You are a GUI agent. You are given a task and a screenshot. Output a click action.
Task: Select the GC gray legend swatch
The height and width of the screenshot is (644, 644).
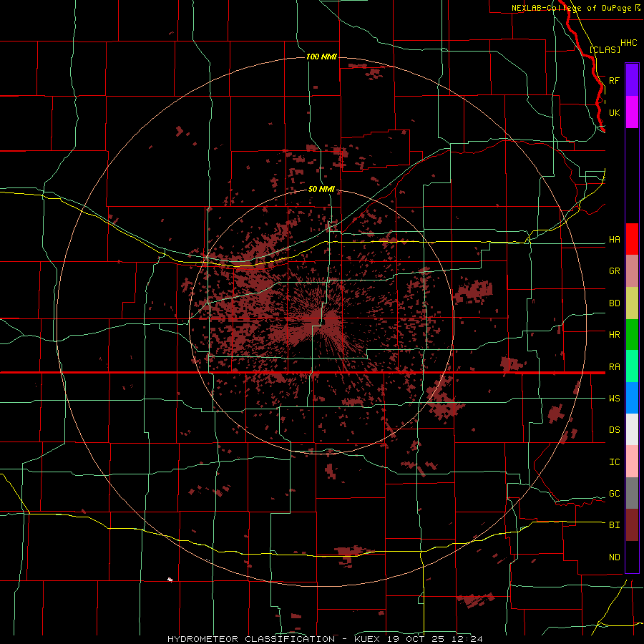coord(632,493)
